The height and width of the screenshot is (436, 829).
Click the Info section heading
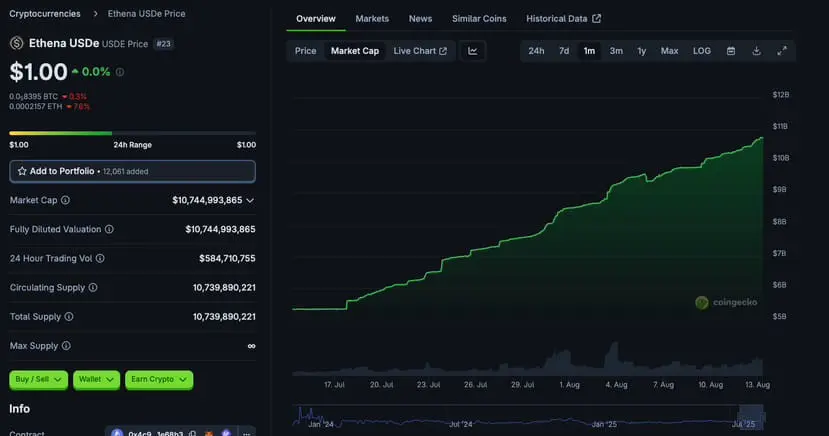[x=20, y=409]
